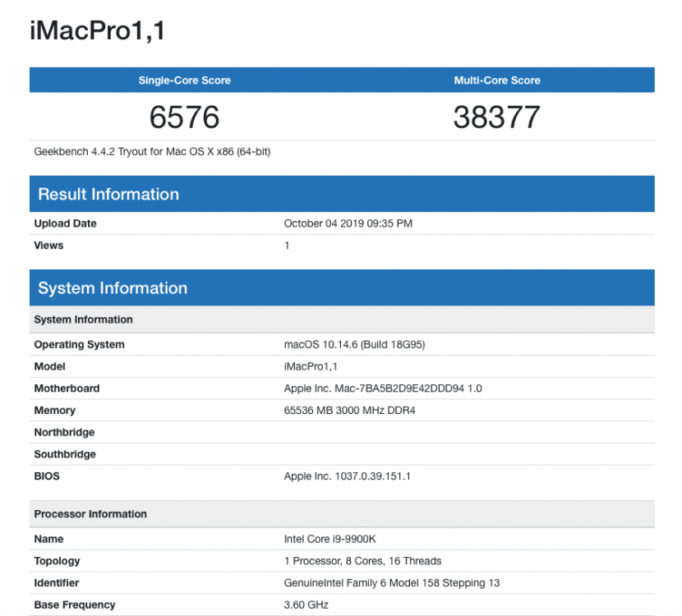Select the 3.60 GHz frequency value

point(306,605)
